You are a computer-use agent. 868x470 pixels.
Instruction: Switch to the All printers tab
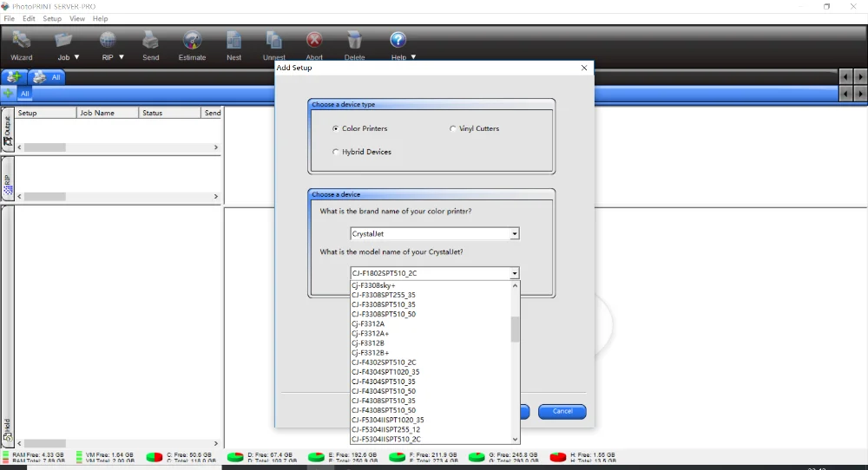(47, 77)
